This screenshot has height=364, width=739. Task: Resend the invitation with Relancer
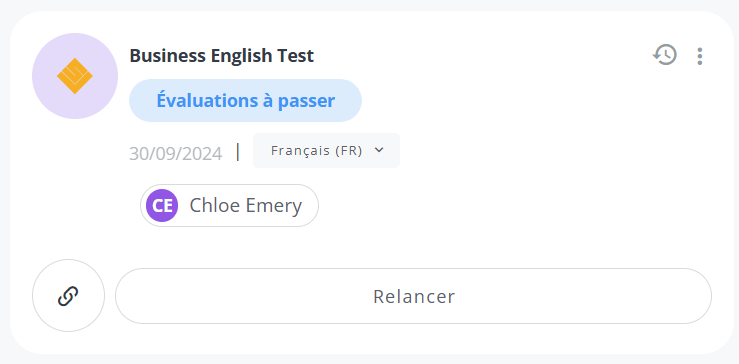coord(413,296)
